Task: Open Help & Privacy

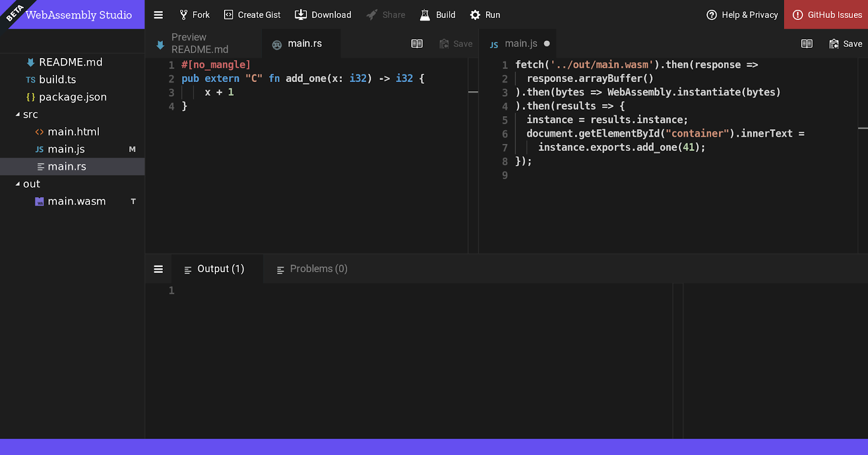Action: [x=742, y=15]
